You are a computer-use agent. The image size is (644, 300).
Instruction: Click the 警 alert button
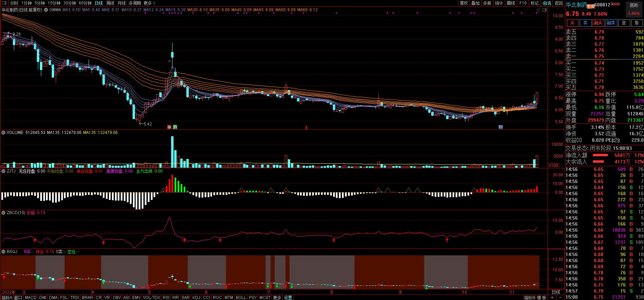coord(637,23)
